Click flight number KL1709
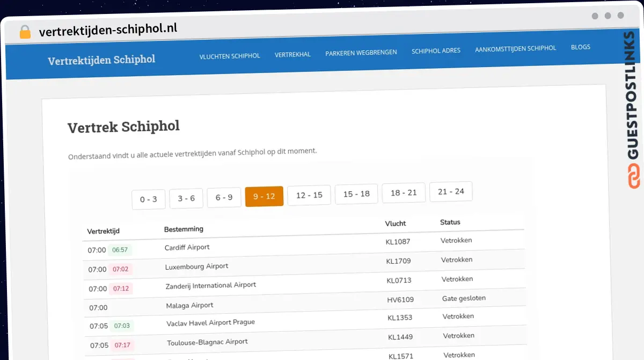 pos(398,261)
